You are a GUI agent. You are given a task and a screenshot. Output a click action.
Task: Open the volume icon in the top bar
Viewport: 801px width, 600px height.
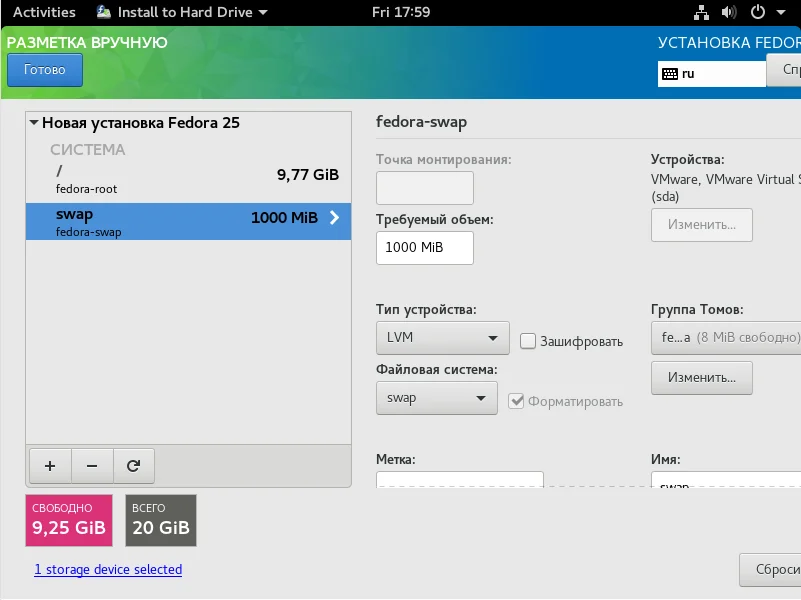[x=729, y=12]
